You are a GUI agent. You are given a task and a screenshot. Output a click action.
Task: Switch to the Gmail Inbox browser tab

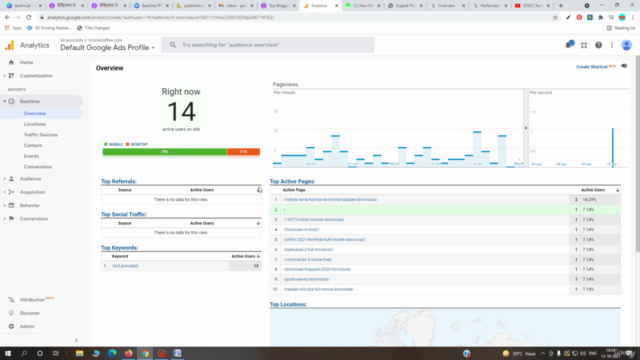pyautogui.click(x=235, y=6)
